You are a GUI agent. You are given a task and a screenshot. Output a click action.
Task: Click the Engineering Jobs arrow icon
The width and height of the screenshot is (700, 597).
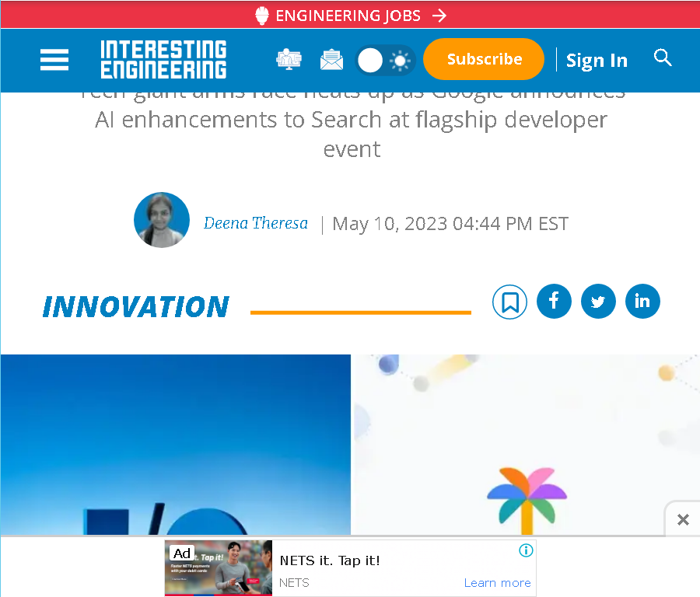click(439, 16)
